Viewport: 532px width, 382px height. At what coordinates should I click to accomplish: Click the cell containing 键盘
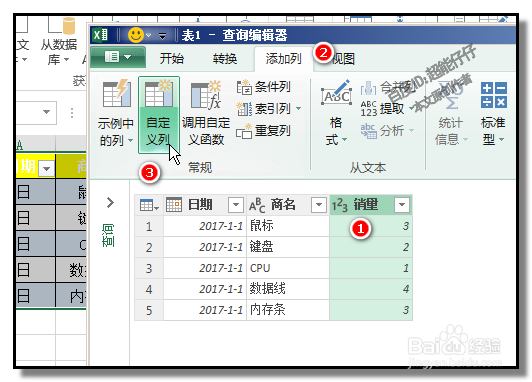288,247
